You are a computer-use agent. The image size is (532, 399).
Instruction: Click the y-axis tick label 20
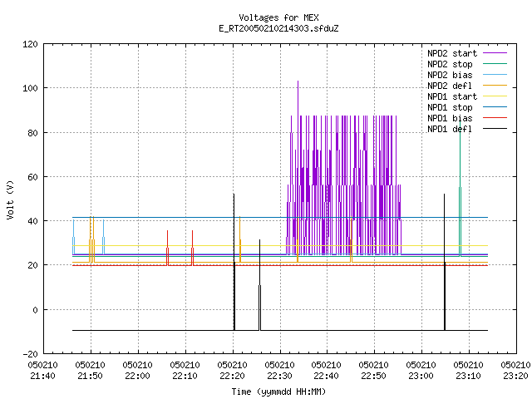(32, 265)
